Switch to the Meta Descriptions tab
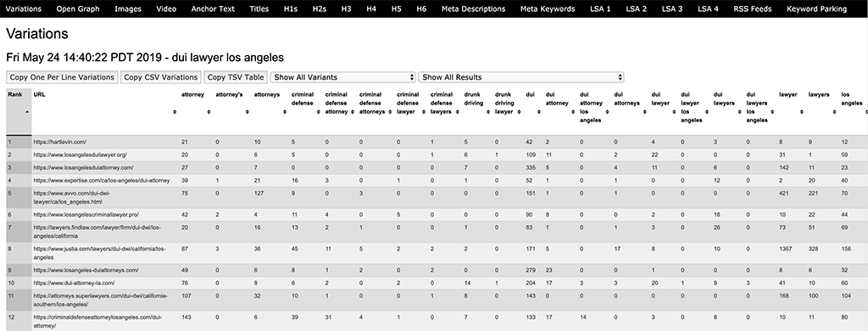Image resolution: width=868 pixels, height=331 pixels. click(x=473, y=8)
